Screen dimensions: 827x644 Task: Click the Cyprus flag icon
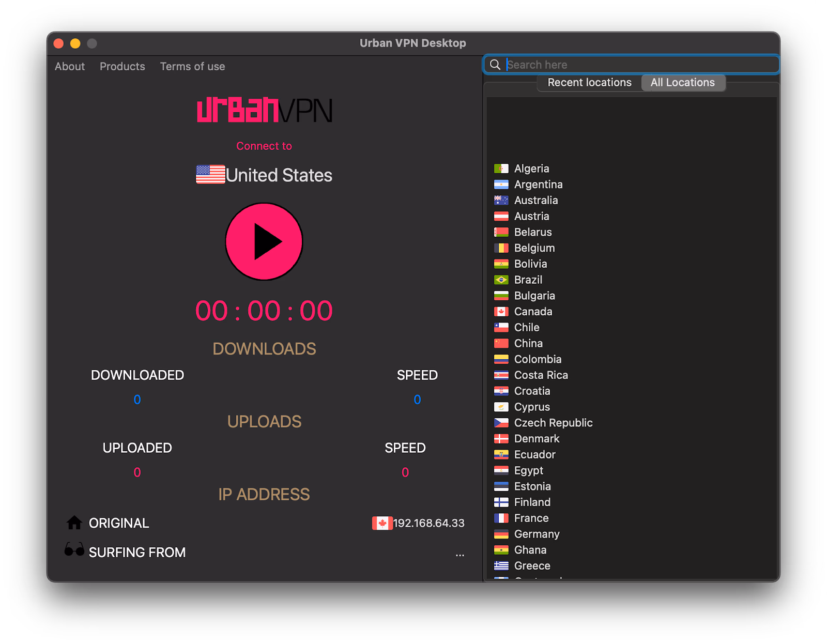501,407
